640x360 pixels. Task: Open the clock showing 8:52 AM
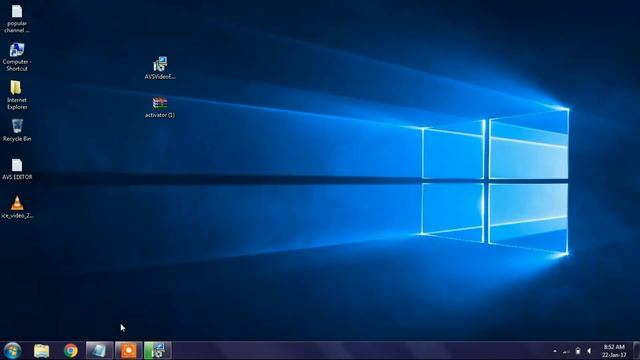pos(614,351)
